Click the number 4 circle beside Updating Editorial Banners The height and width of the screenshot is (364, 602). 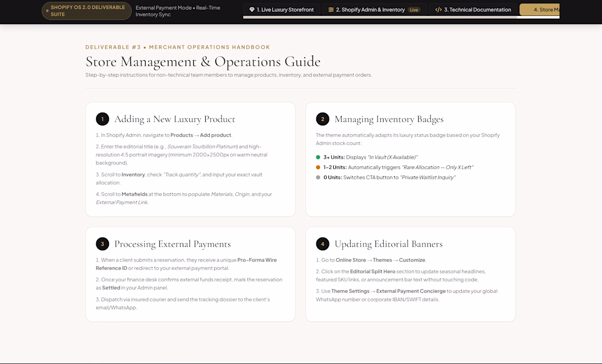coord(322,244)
